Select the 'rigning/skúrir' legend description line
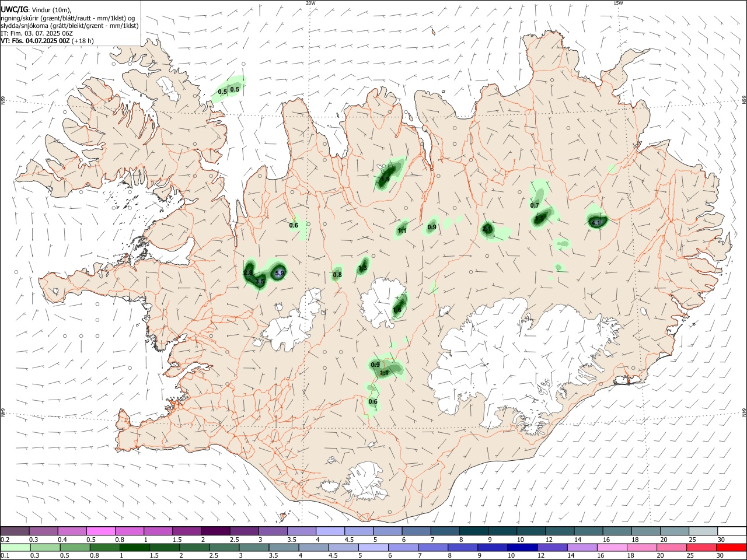747x560 pixels. click(x=68, y=17)
